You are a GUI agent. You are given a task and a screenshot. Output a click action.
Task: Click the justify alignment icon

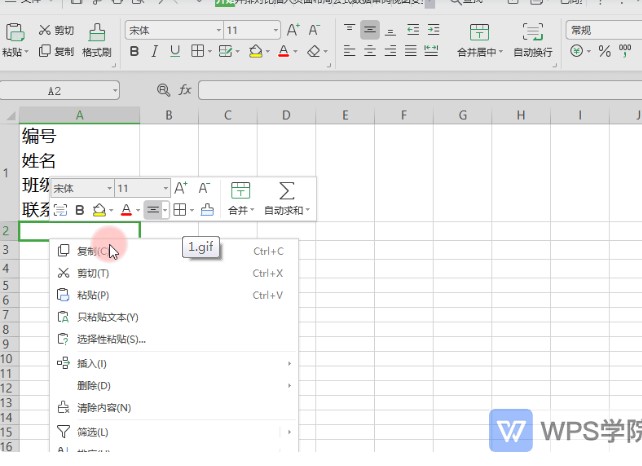(411, 51)
